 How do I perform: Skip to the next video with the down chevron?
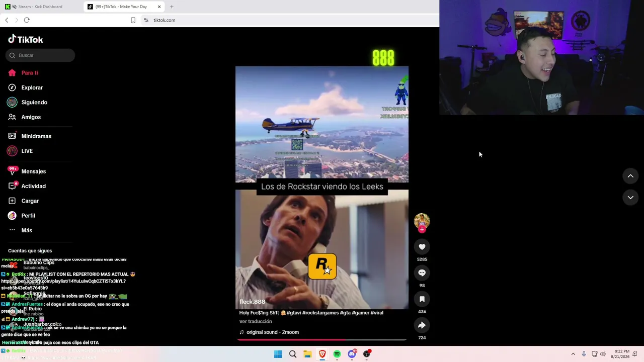click(630, 198)
